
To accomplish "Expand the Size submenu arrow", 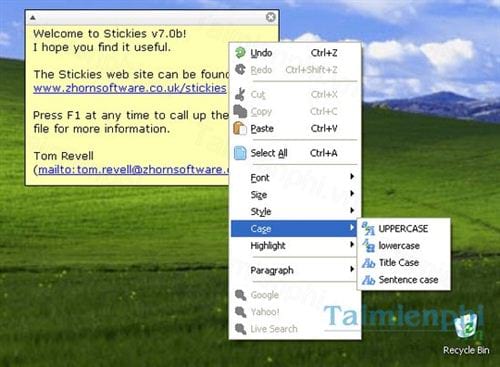I will (352, 193).
